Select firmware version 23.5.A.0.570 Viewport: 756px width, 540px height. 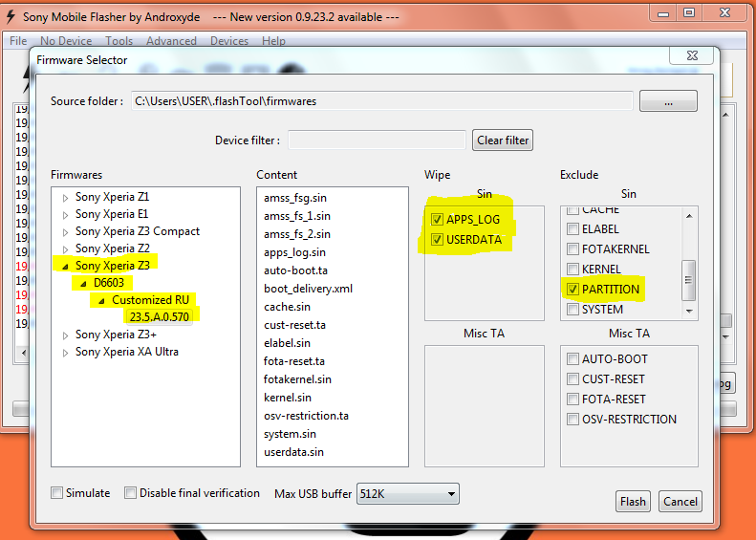pyautogui.click(x=159, y=316)
